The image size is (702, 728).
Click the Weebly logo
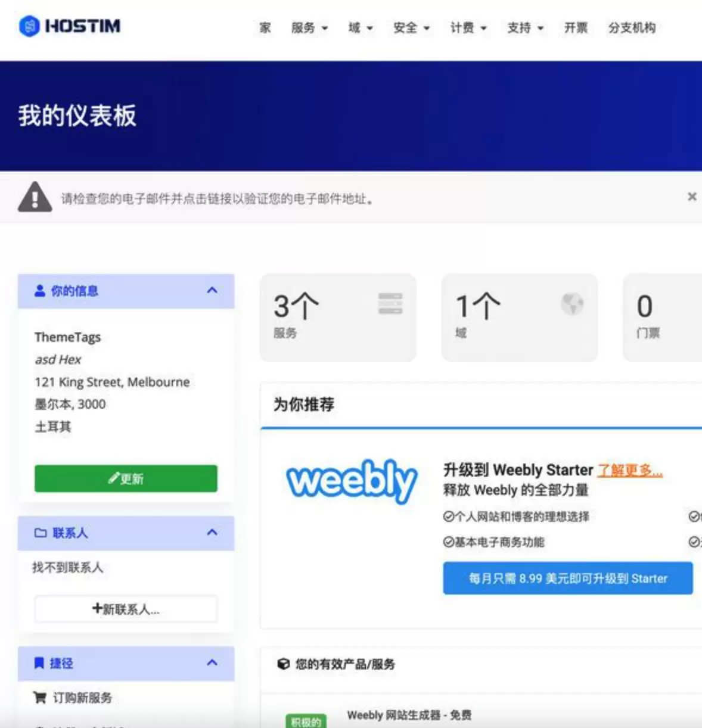coord(352,481)
